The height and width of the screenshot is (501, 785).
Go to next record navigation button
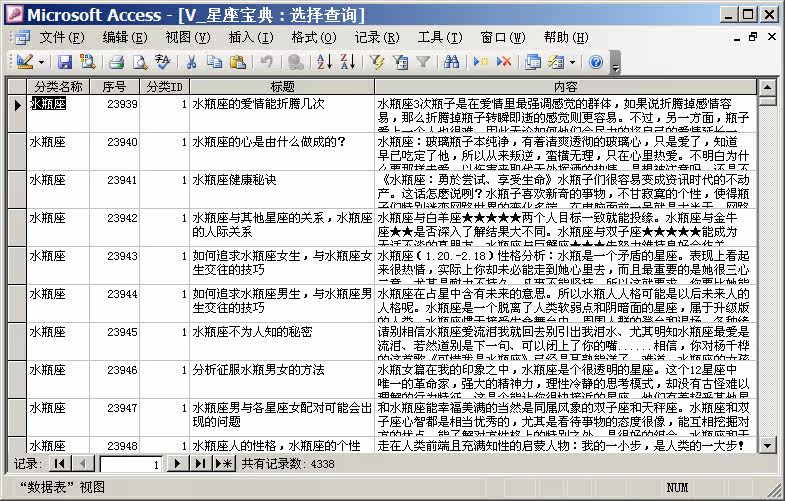click(x=177, y=463)
